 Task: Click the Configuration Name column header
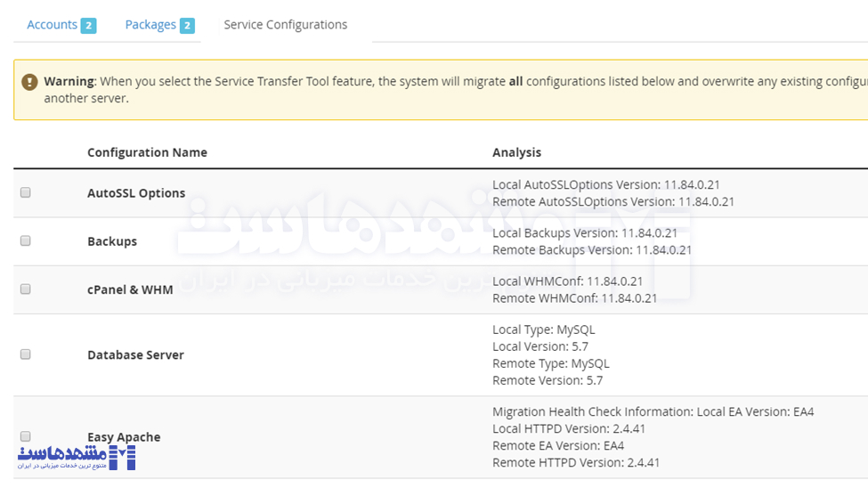point(147,152)
